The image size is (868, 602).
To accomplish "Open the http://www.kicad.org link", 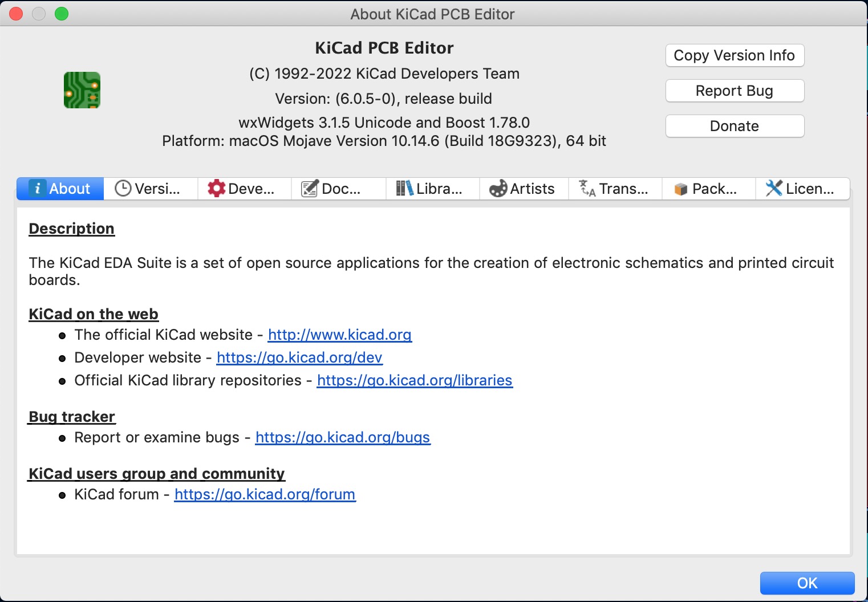I will tap(340, 335).
